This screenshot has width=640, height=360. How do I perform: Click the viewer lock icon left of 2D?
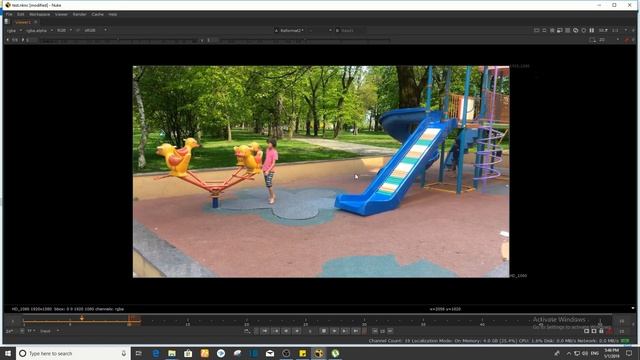click(x=592, y=40)
